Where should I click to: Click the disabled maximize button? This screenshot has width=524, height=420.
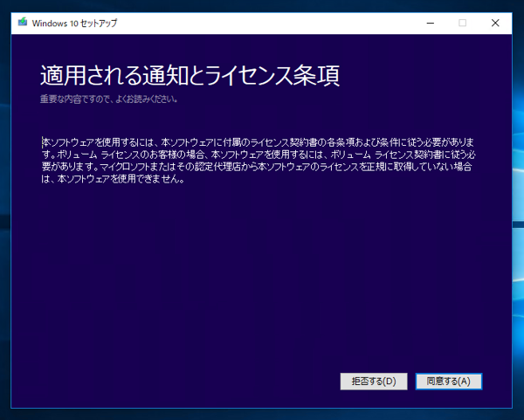click(462, 23)
